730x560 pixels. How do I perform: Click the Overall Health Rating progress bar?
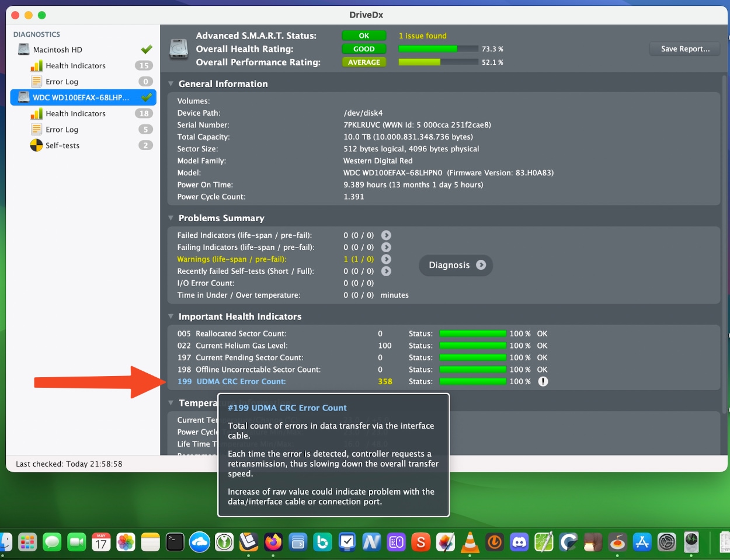(x=439, y=49)
